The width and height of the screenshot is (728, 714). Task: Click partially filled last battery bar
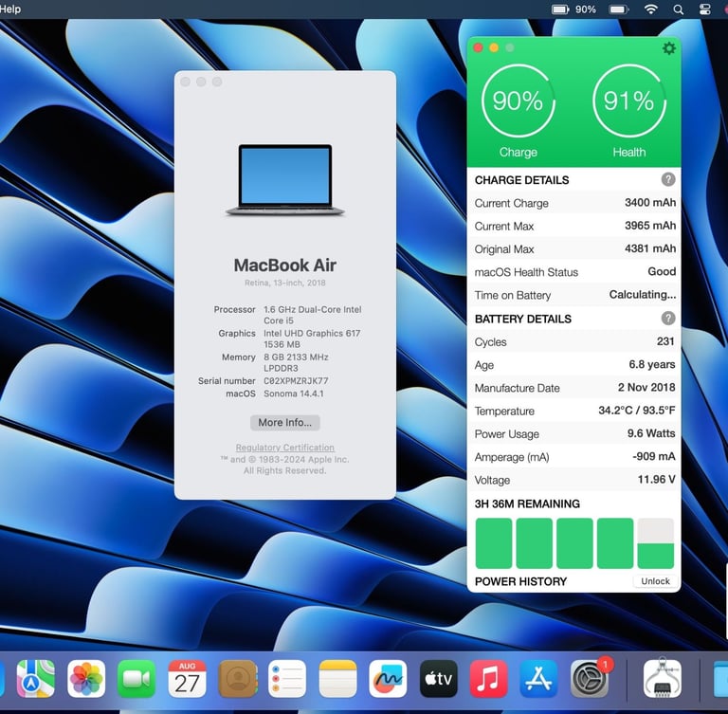(655, 543)
